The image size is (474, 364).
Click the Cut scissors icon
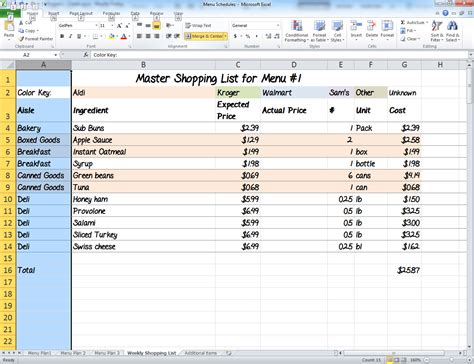tap(21, 23)
